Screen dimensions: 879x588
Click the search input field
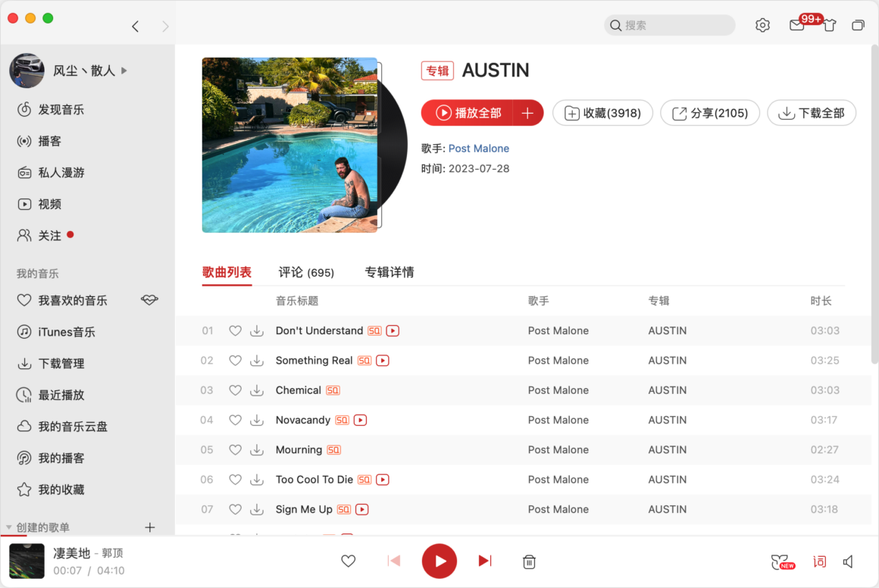[669, 25]
